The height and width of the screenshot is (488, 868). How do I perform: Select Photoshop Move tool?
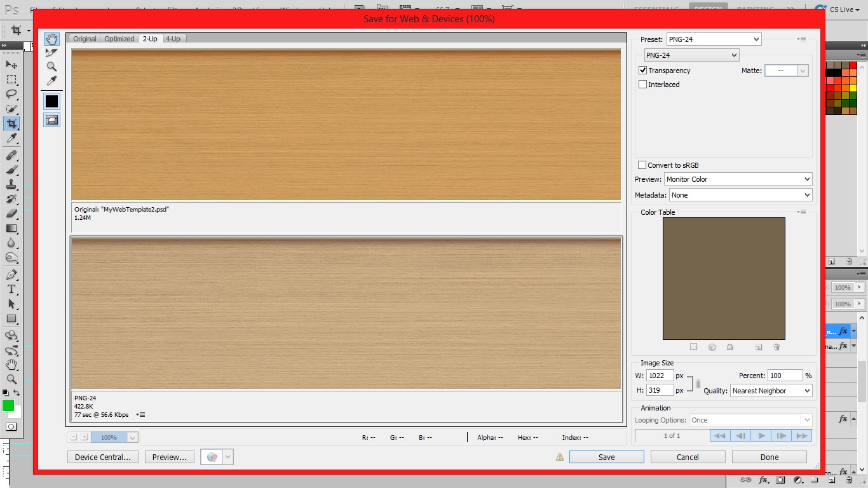[x=11, y=64]
